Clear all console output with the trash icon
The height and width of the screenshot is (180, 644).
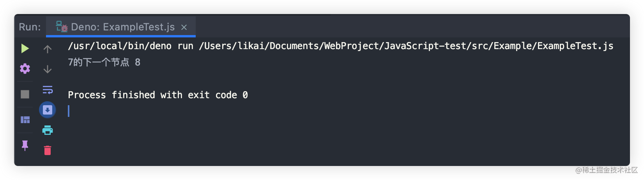pyautogui.click(x=48, y=150)
